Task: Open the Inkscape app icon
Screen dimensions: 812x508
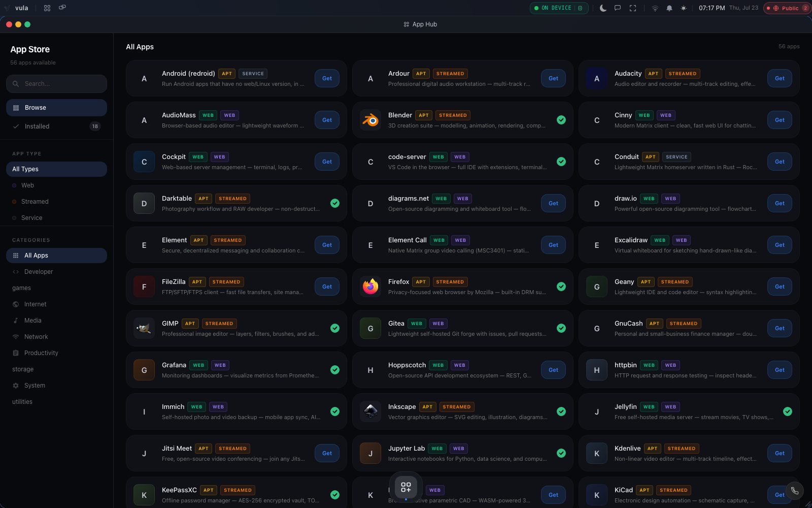Action: [x=370, y=412]
